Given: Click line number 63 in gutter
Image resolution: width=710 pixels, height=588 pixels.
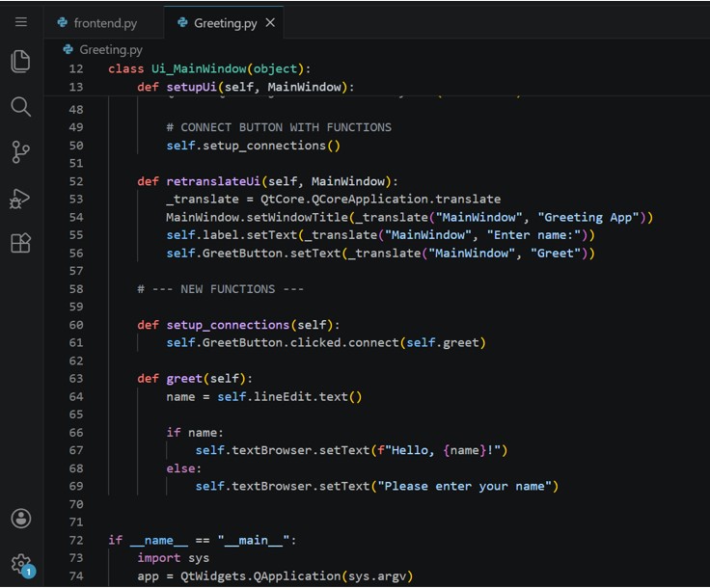Looking at the screenshot, I should (76, 379).
